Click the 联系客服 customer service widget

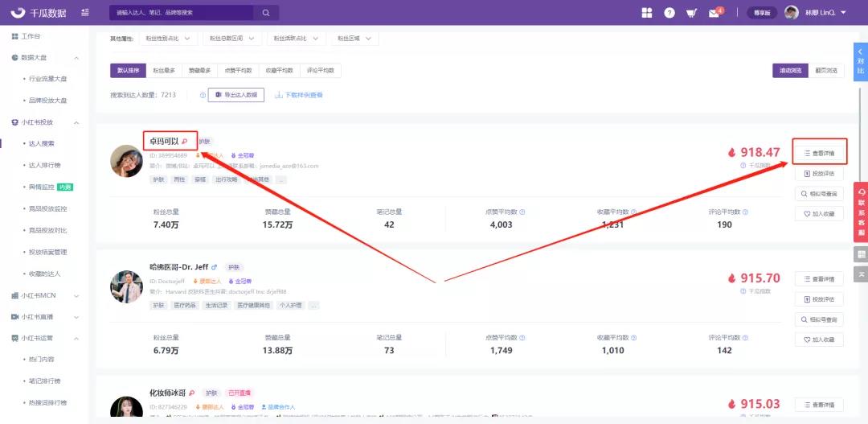tap(862, 212)
